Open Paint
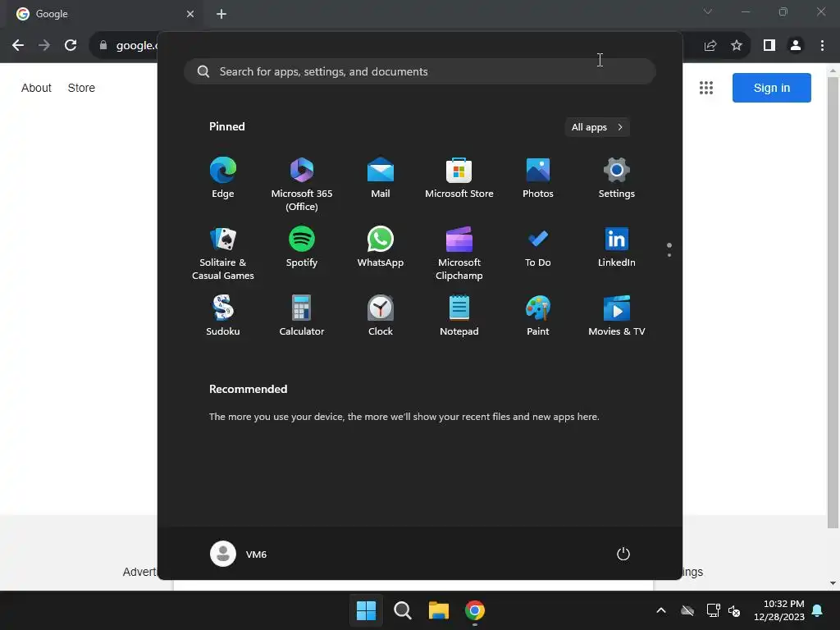Image resolution: width=840 pixels, height=630 pixels. pos(538,316)
